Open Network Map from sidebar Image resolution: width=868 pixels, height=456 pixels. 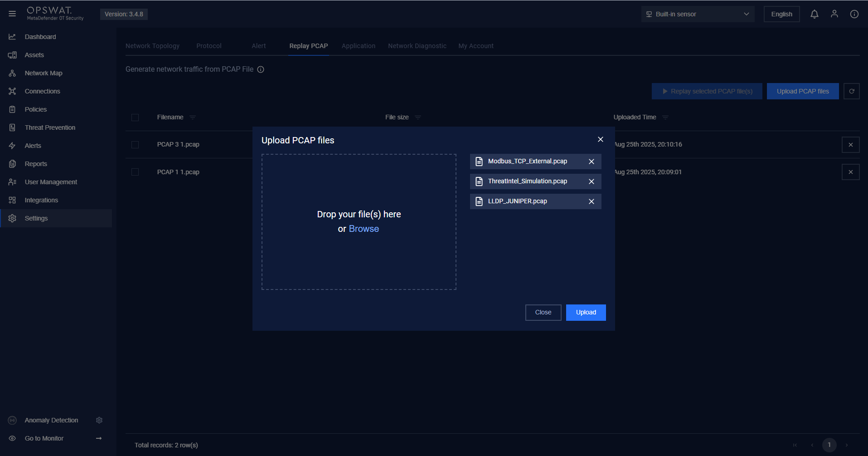(44, 73)
